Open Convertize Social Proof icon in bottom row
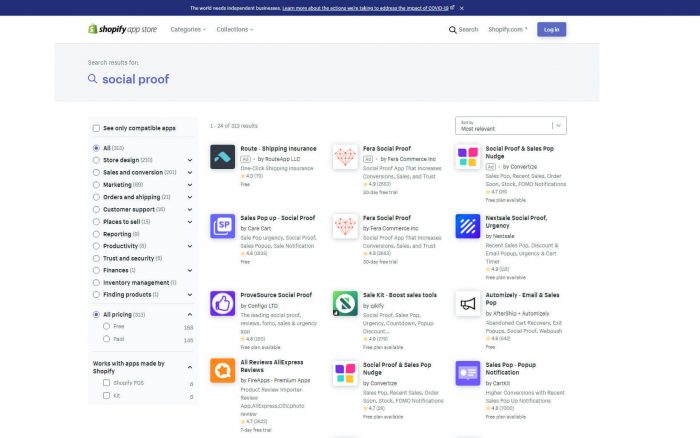The image size is (700, 438). click(x=345, y=373)
